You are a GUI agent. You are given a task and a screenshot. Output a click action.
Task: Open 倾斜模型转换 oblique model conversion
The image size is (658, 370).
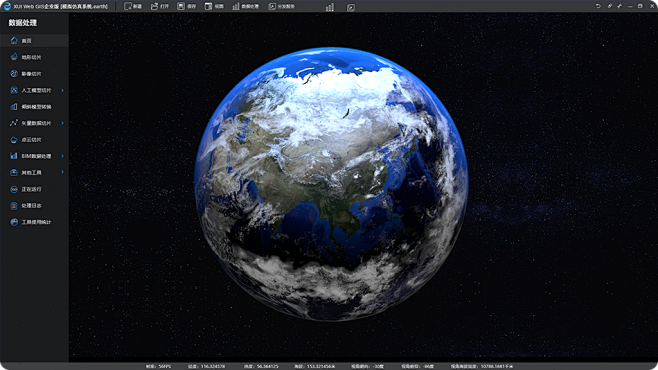[x=34, y=107]
